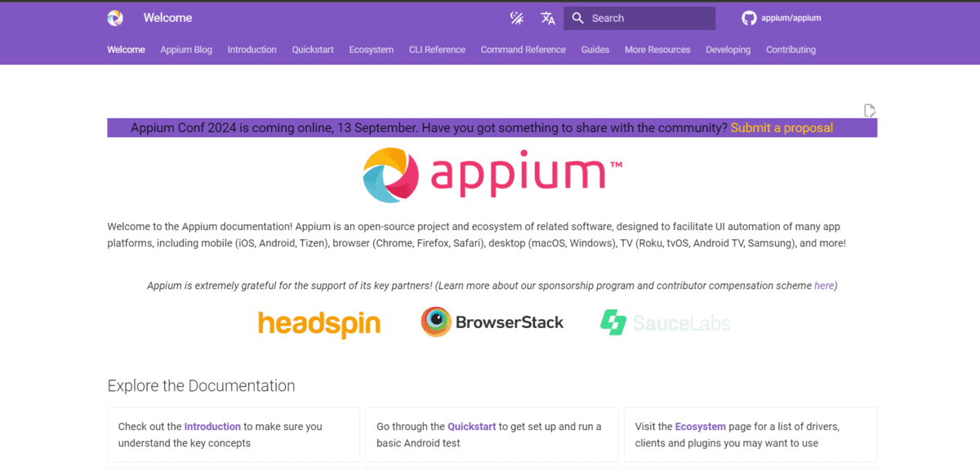980x470 pixels.
Task: Click inside the Search input field
Action: point(645,17)
